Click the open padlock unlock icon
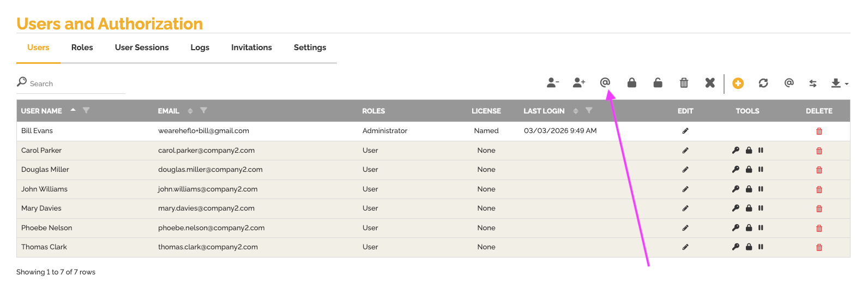 (x=658, y=83)
